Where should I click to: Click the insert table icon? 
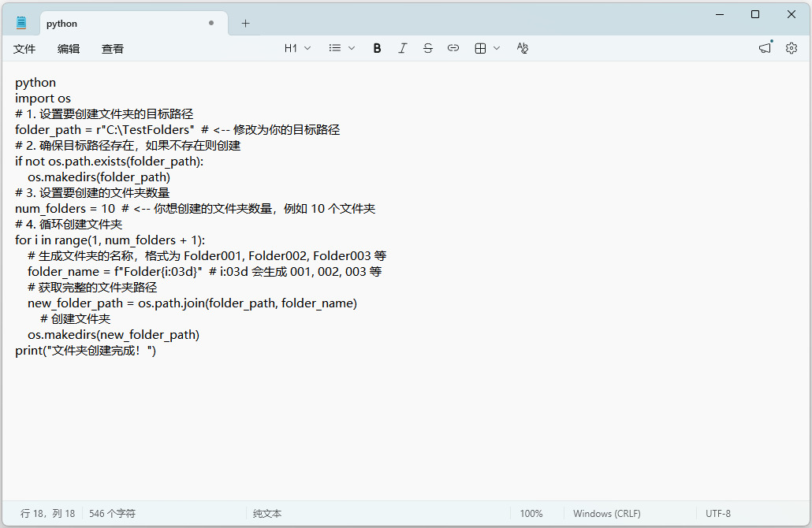(481, 48)
